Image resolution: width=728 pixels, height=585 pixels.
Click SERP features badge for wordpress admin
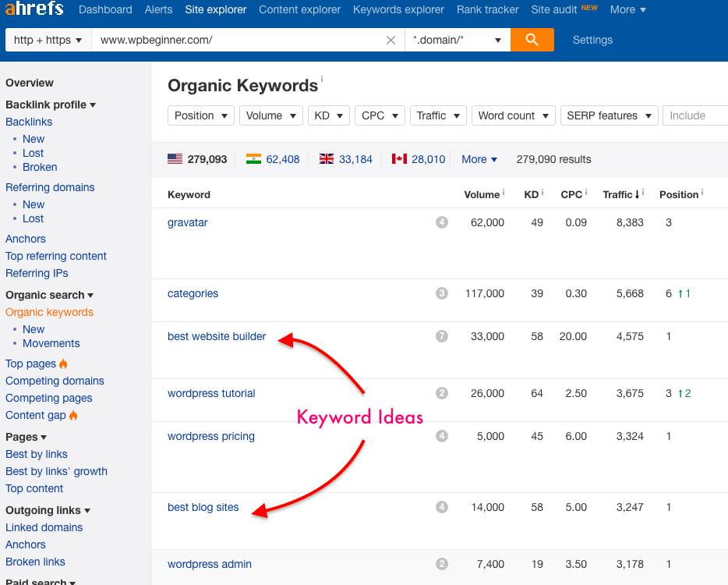click(x=442, y=564)
